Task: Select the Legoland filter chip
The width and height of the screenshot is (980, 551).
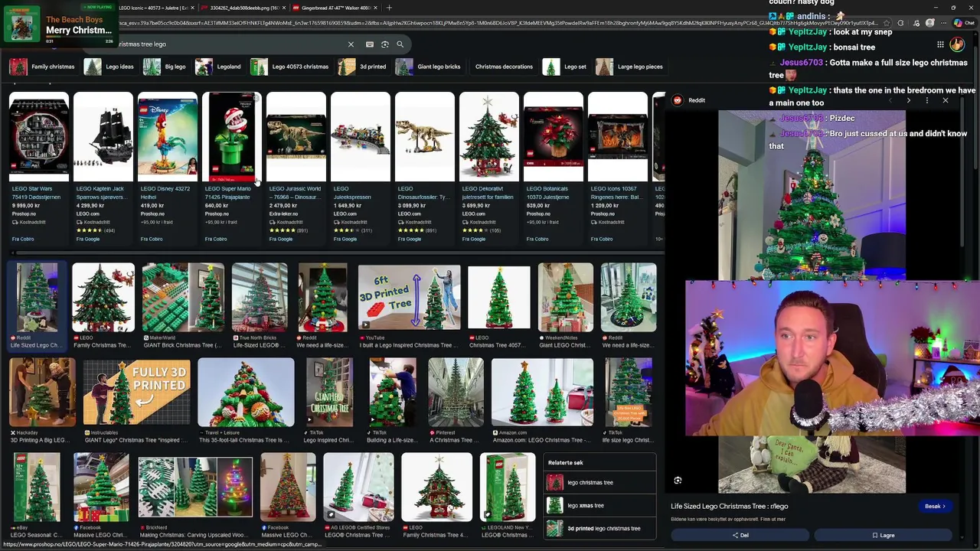Action: (x=218, y=67)
